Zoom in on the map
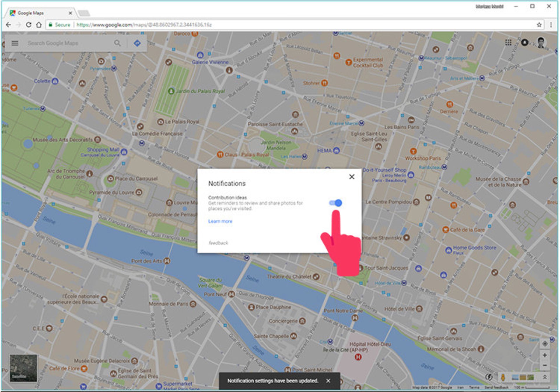 click(x=545, y=355)
